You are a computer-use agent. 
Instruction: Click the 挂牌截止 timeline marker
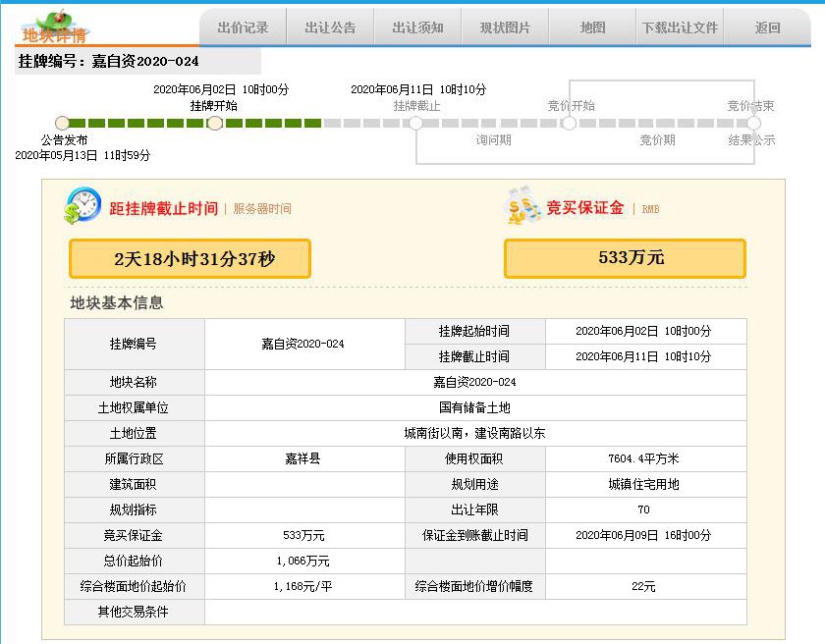[x=415, y=123]
